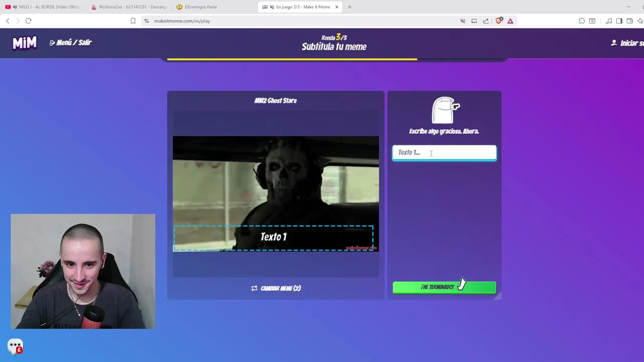Switch to MyVoiceZoo tab
This screenshot has width=644, height=362.
(128, 7)
